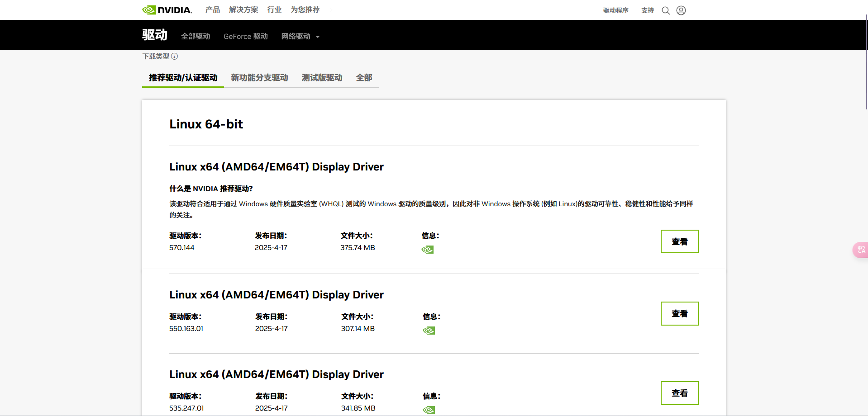The image size is (868, 416).
Task: Click NVIDIA info icon for driver 550.163.01
Action: (x=429, y=331)
